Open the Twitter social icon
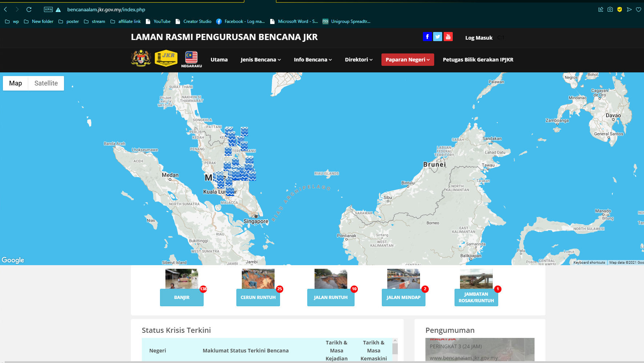The height and width of the screenshot is (363, 644). 438,37
